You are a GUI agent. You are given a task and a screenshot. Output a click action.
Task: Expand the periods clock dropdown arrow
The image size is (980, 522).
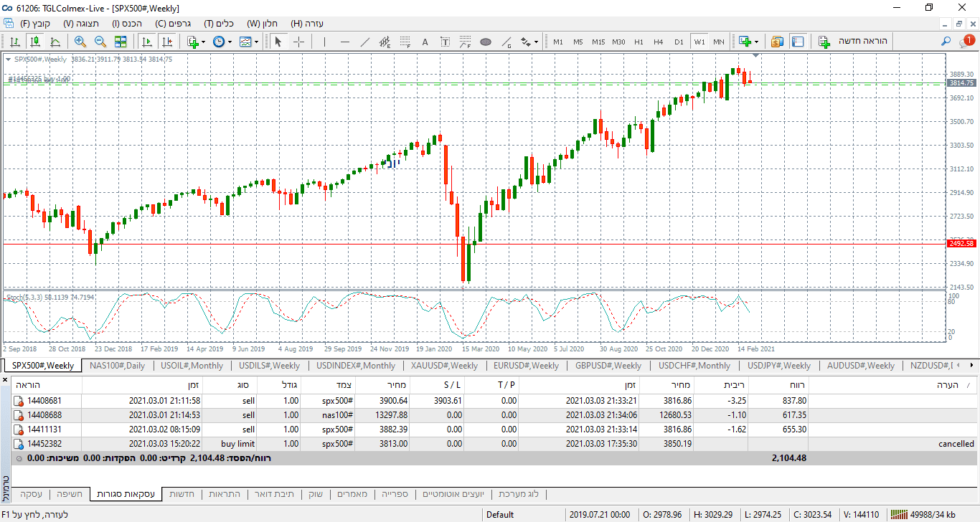pos(230,42)
